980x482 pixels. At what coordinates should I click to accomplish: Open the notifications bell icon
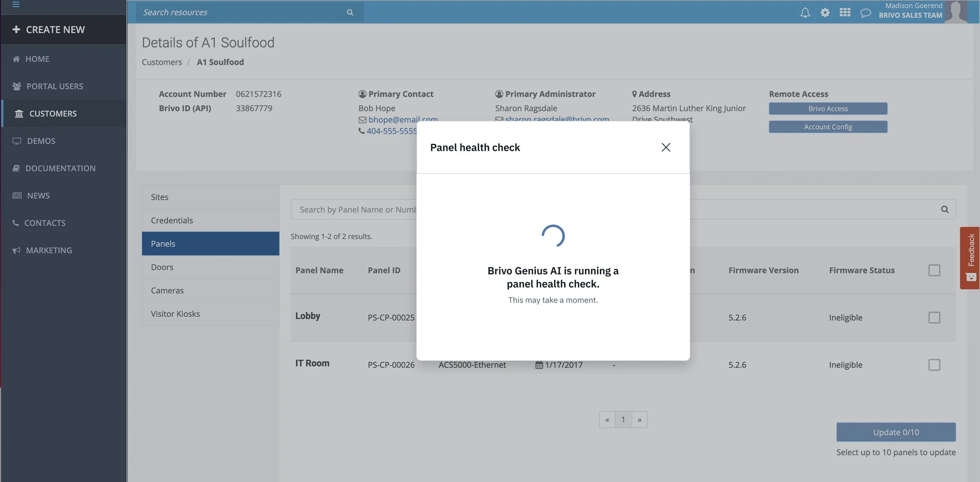pos(805,13)
